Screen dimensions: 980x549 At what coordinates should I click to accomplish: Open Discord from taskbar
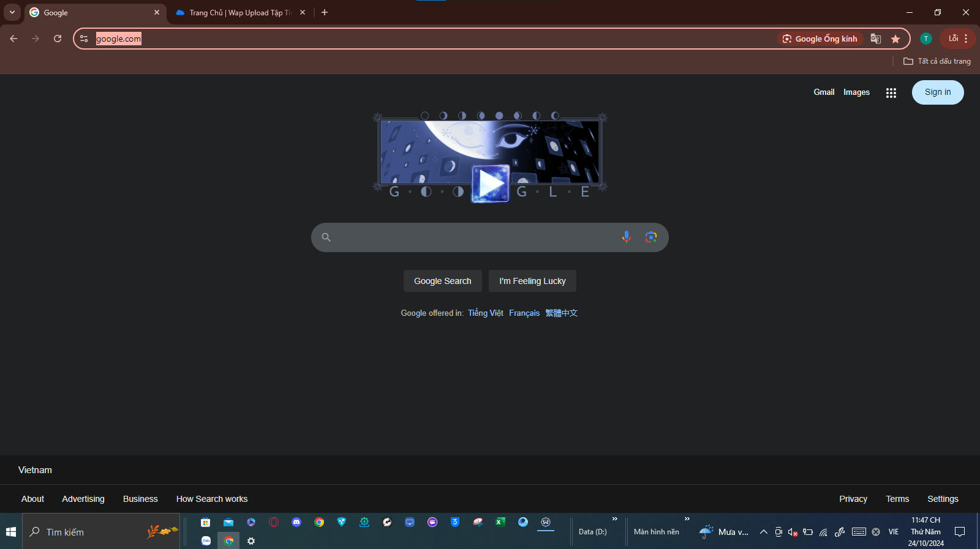point(296,522)
